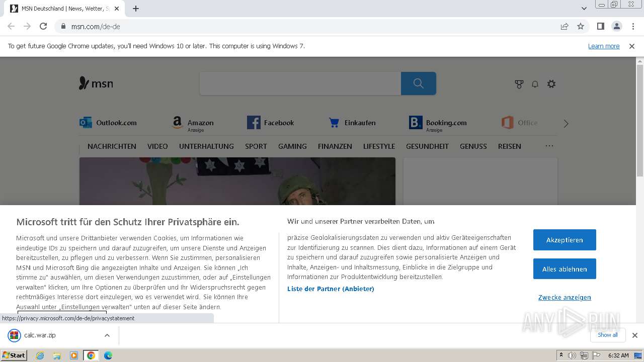
Task: Click the MSN logo
Action: click(x=96, y=83)
